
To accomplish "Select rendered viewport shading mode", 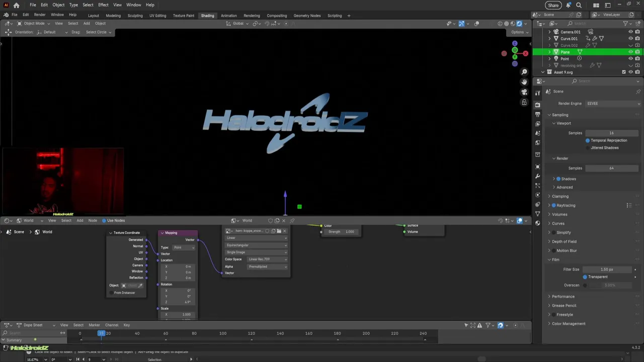I will coord(519,24).
